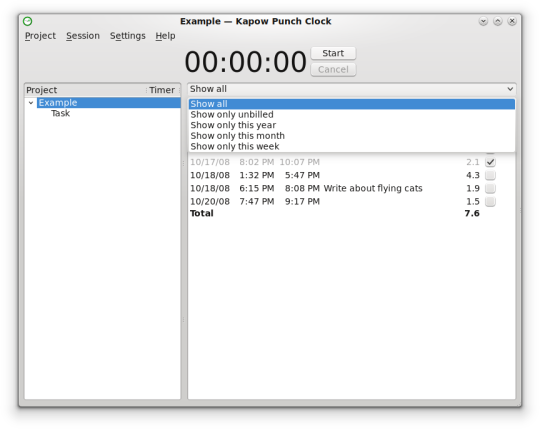This screenshot has height=429, width=540.
Task: Open the Project menu
Action: (40, 36)
